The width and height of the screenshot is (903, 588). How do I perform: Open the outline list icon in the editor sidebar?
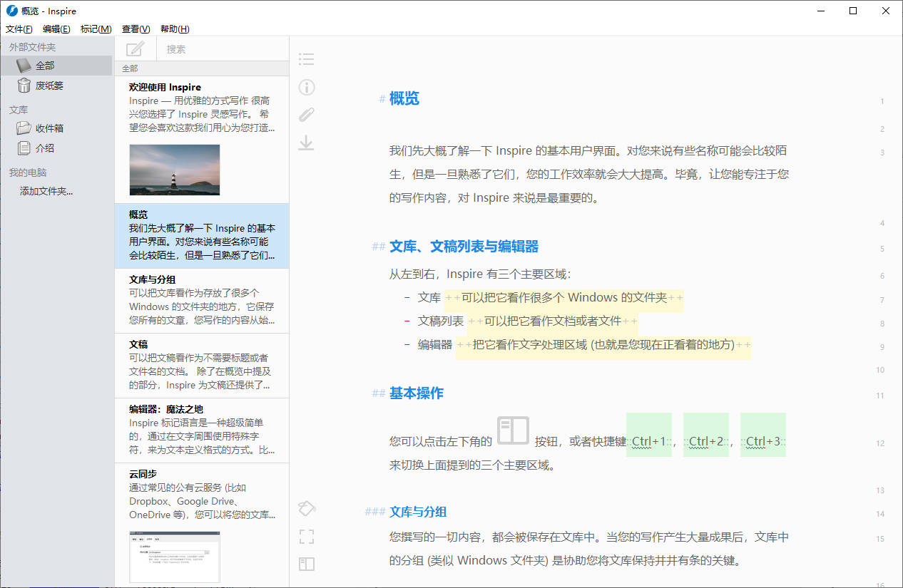tap(307, 59)
